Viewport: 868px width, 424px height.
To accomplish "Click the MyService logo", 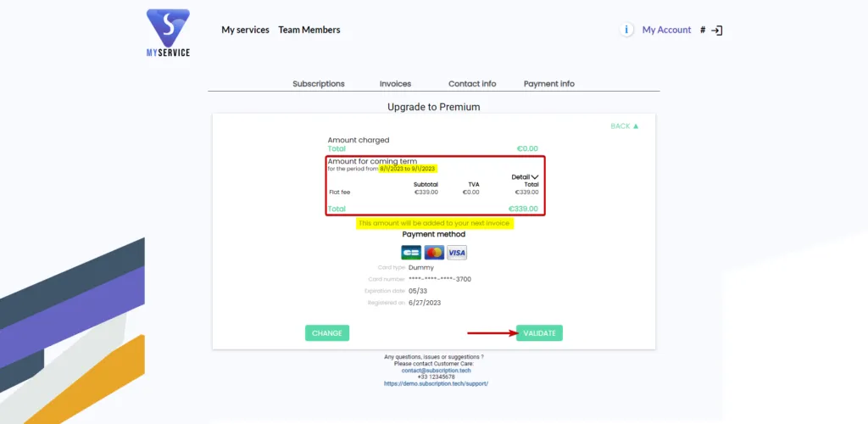I will pyautogui.click(x=169, y=33).
